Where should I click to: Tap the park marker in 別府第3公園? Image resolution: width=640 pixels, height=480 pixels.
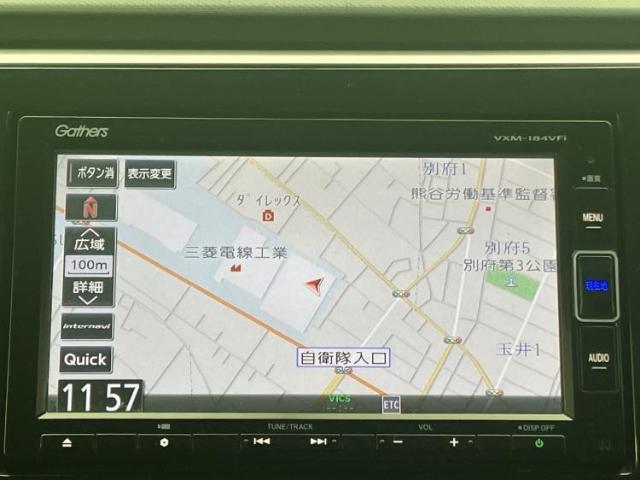(511, 281)
